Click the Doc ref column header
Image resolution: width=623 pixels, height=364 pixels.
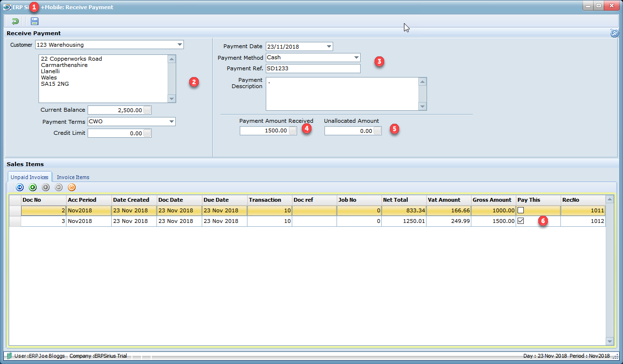tap(314, 200)
